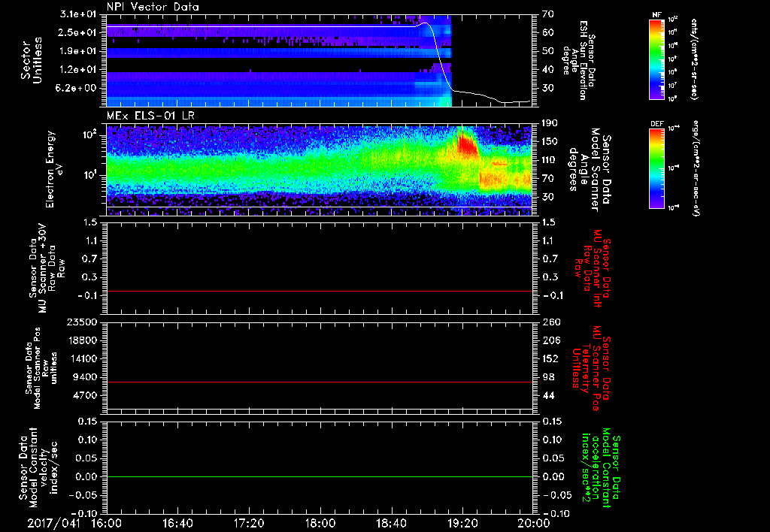Image resolution: width=770 pixels, height=532 pixels.
Task: Click the "Sector Unitless" axis label
Action: 32,60
